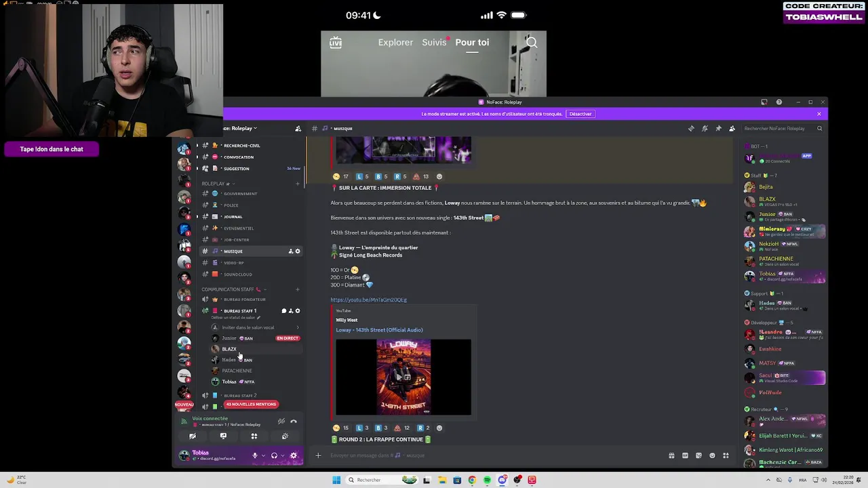The height and width of the screenshot is (488, 868).
Task: Toggle notification settings bell in channel header
Action: [705, 128]
